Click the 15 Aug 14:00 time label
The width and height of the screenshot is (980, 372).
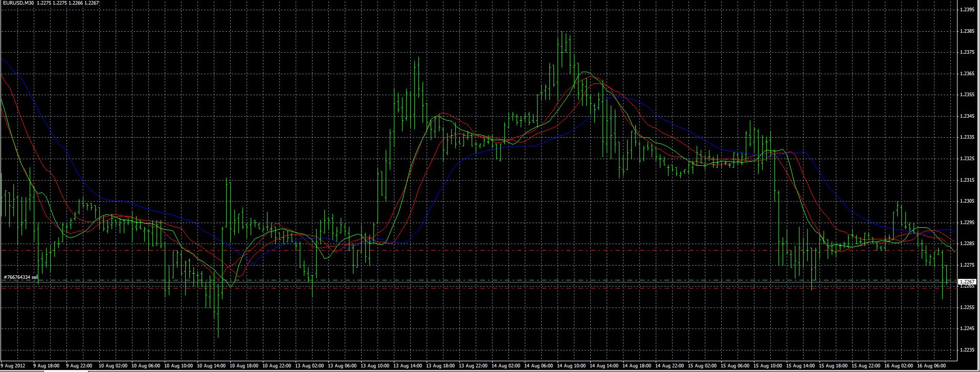[x=798, y=366]
